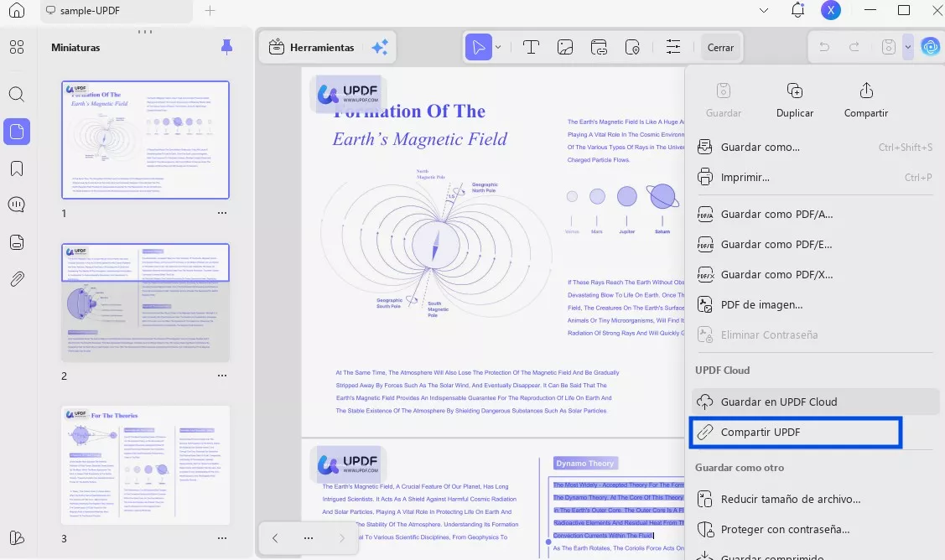Viewport: 945px width, 560px height.
Task: Open the notifications bell
Action: pyautogui.click(x=797, y=10)
